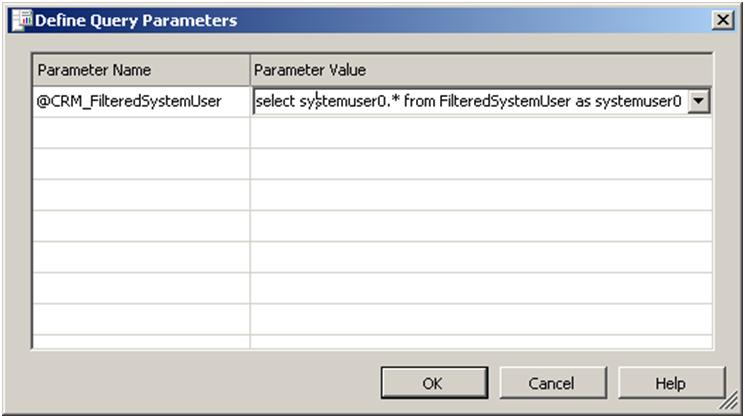Select the empty second-row Parameter Value cell
Screen dimensions: 745x418
(x=481, y=133)
